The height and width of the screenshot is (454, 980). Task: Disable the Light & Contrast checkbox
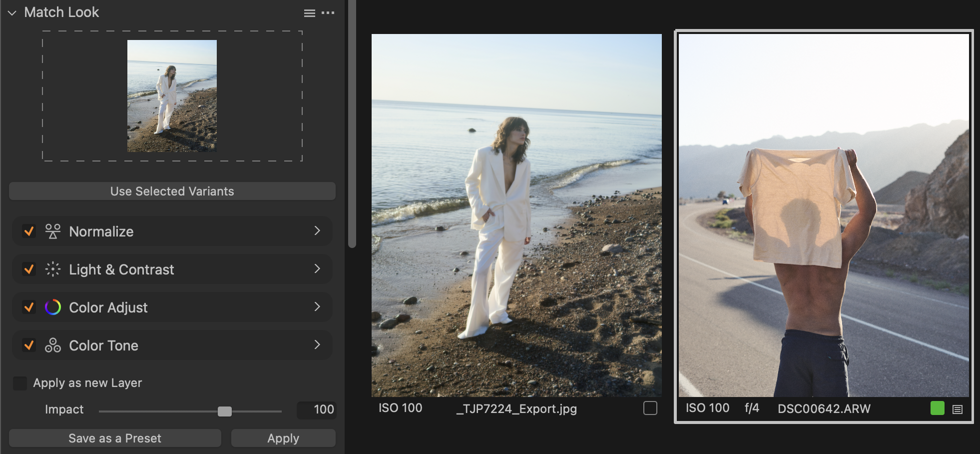[x=29, y=269]
